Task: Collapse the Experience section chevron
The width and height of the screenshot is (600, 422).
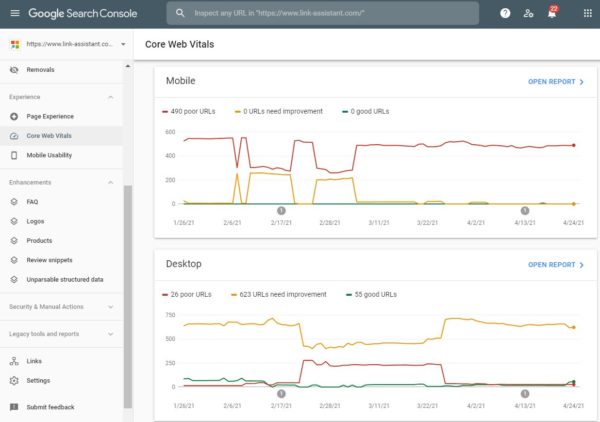Action: [x=111, y=97]
